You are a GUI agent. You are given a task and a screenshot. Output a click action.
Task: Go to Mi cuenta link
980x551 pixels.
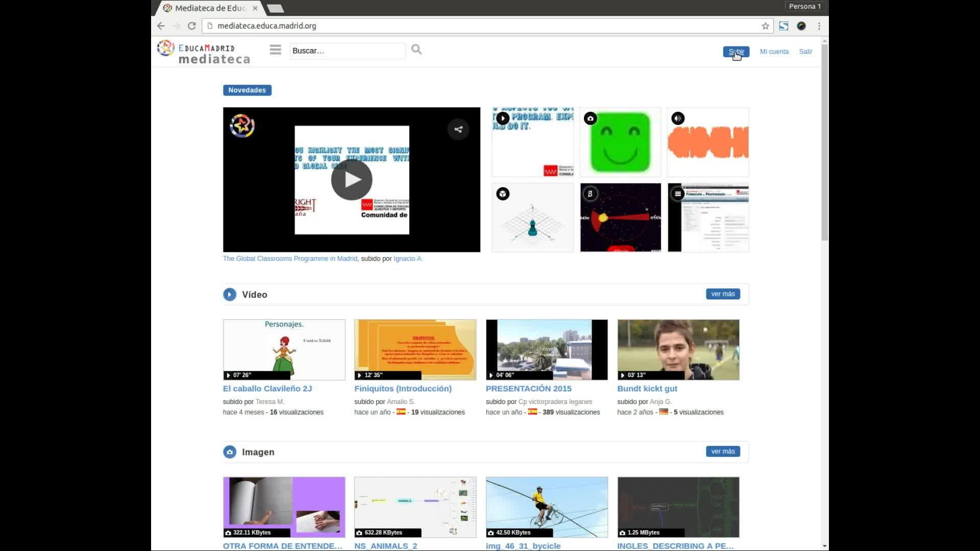[x=774, y=52]
